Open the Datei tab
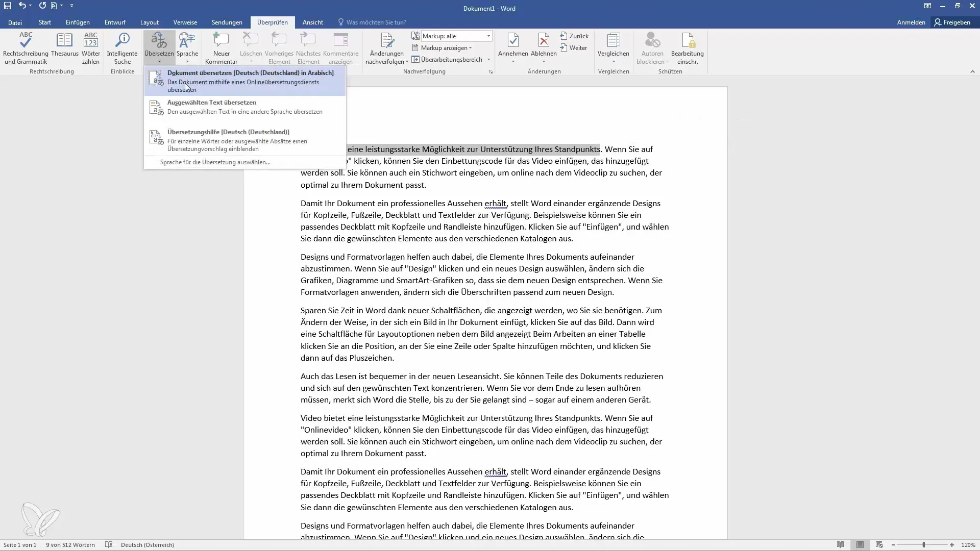 click(x=15, y=22)
